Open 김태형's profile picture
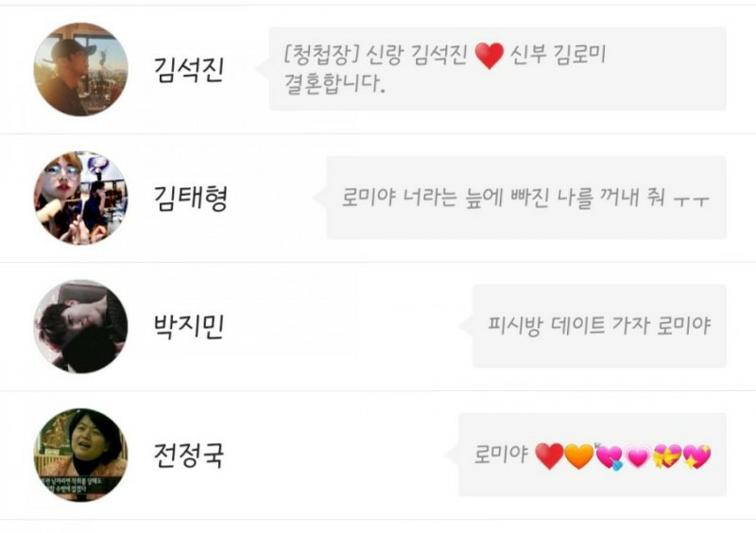 coord(81,198)
